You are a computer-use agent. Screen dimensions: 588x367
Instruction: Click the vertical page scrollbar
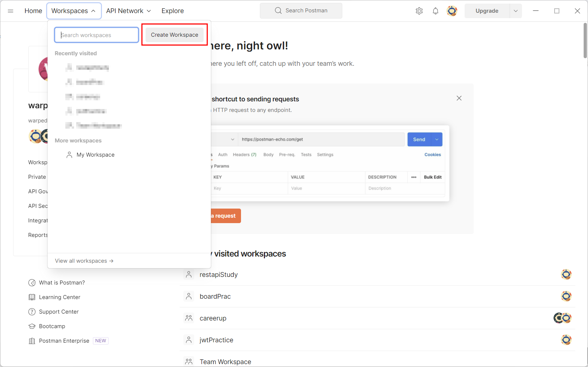[x=585, y=40]
